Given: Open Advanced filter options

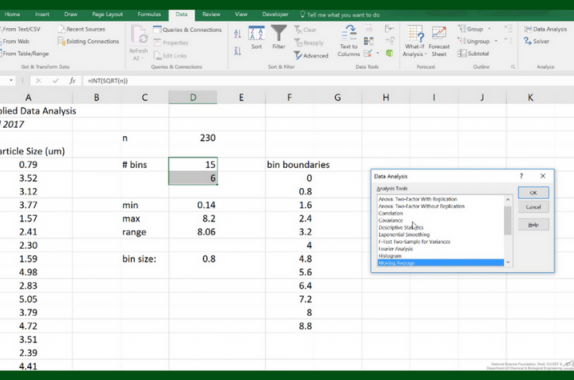Looking at the screenshot, I should point(311,56).
